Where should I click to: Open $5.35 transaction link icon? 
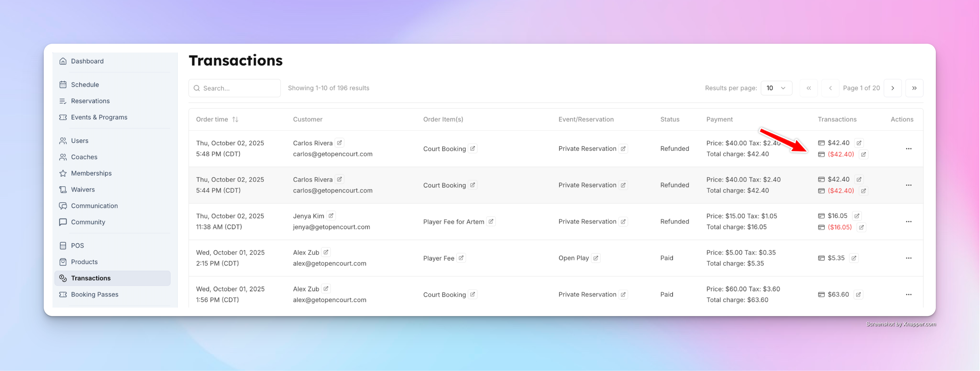coord(854,258)
